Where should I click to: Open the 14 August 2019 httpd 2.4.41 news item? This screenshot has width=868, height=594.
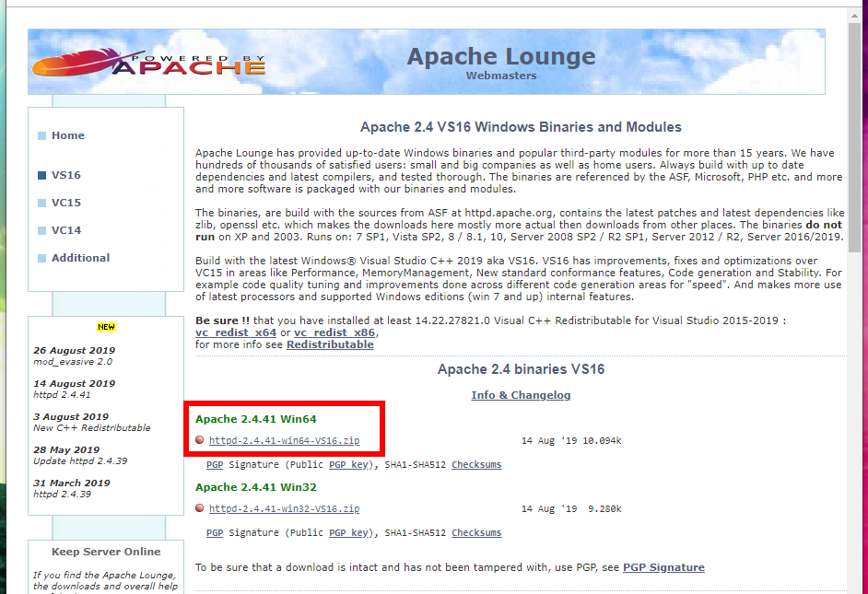coord(75,389)
